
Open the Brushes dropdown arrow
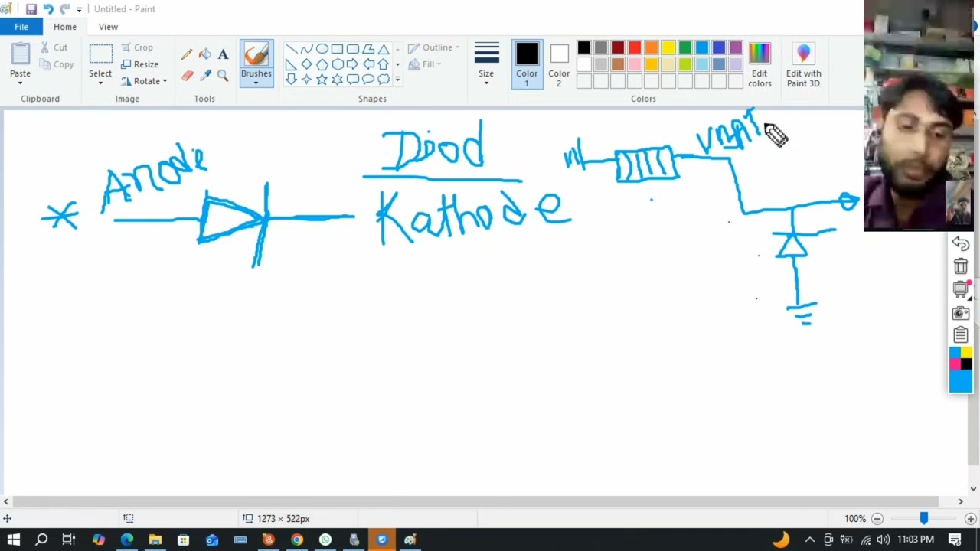click(256, 83)
